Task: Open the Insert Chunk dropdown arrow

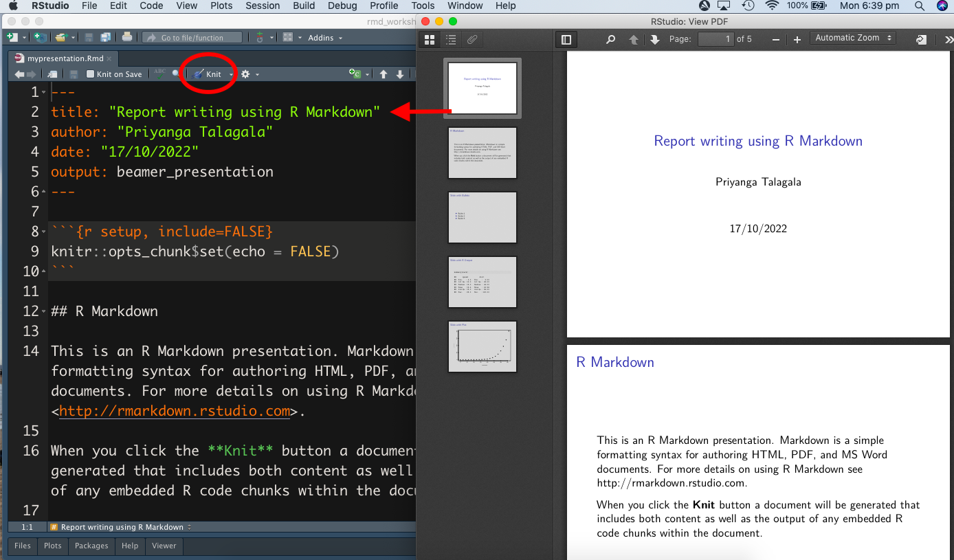Action: point(367,74)
